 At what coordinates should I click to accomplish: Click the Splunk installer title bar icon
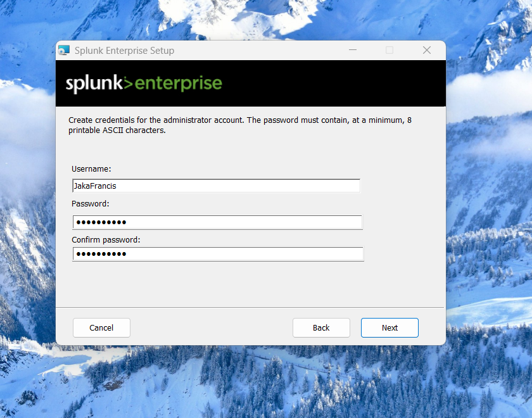(64, 50)
